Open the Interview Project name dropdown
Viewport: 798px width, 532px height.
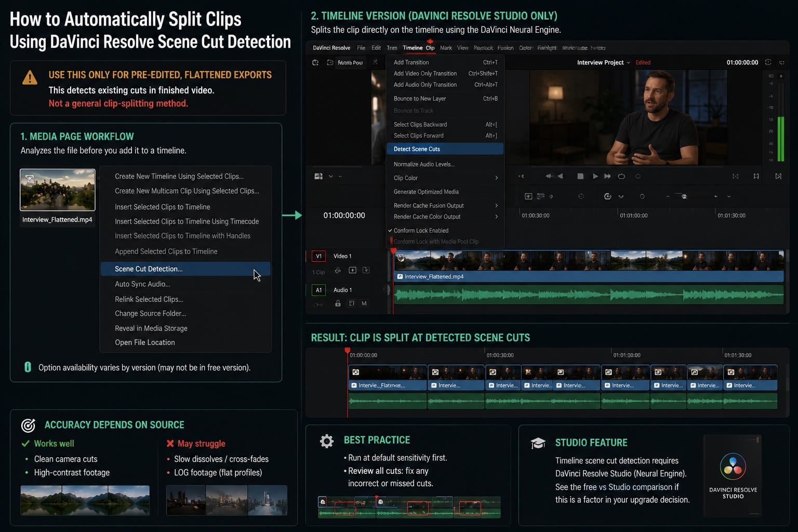point(603,62)
